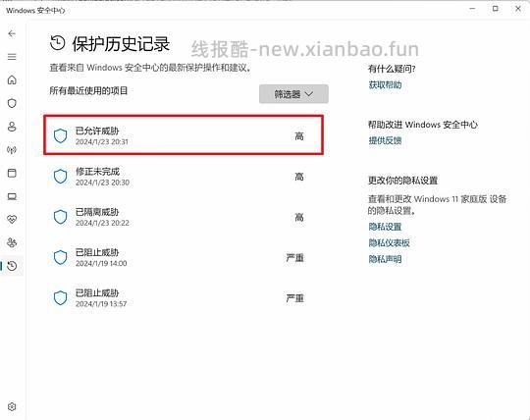530x420 pixels.
Task: Click shield icon of 14:00 blocked threat
Action: [x=61, y=257]
